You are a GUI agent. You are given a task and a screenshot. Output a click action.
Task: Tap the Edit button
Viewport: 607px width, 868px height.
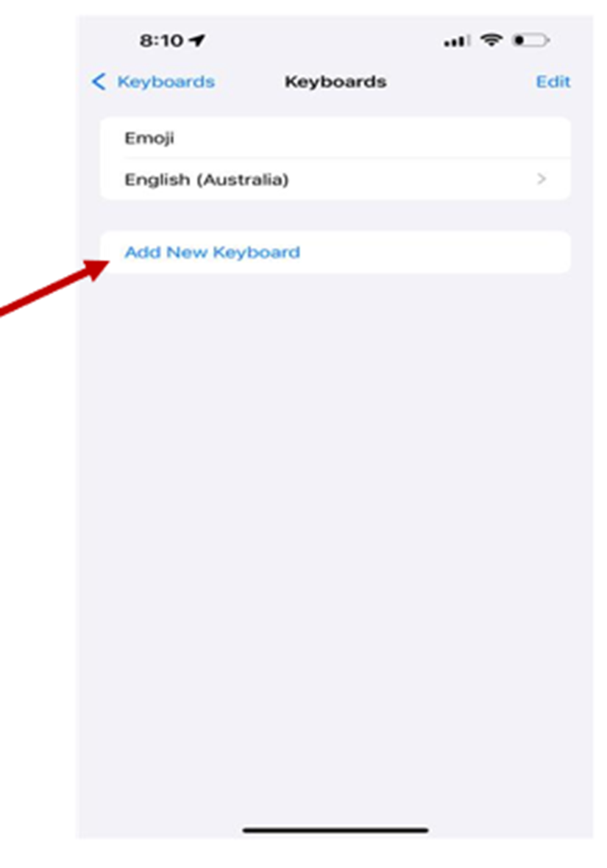[553, 82]
